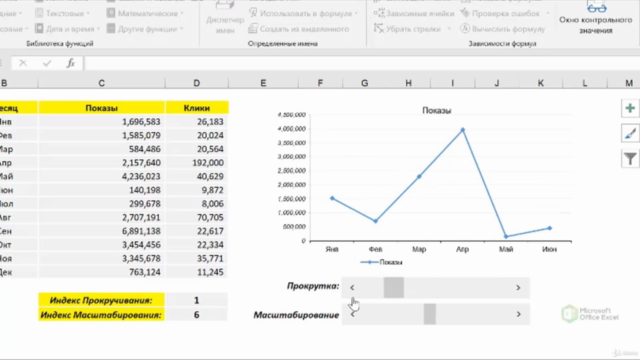Click the Апр data point on chart line
This screenshot has width=640, height=360.
pyautogui.click(x=462, y=130)
